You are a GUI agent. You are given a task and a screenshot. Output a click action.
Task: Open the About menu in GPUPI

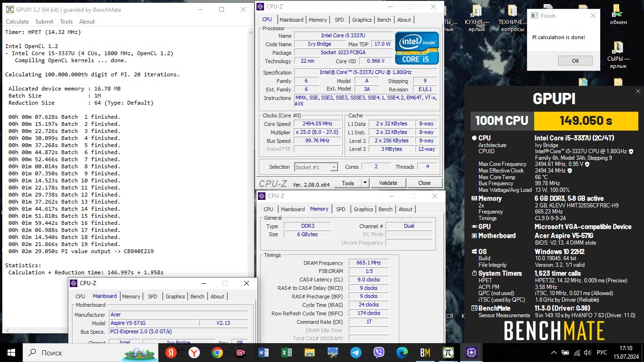click(87, 21)
